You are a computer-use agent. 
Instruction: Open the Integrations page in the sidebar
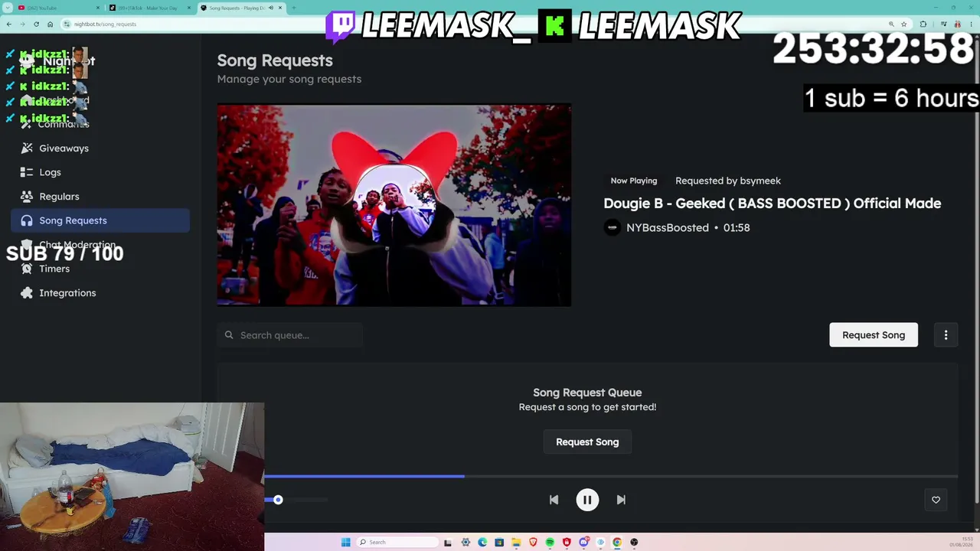click(x=100, y=293)
